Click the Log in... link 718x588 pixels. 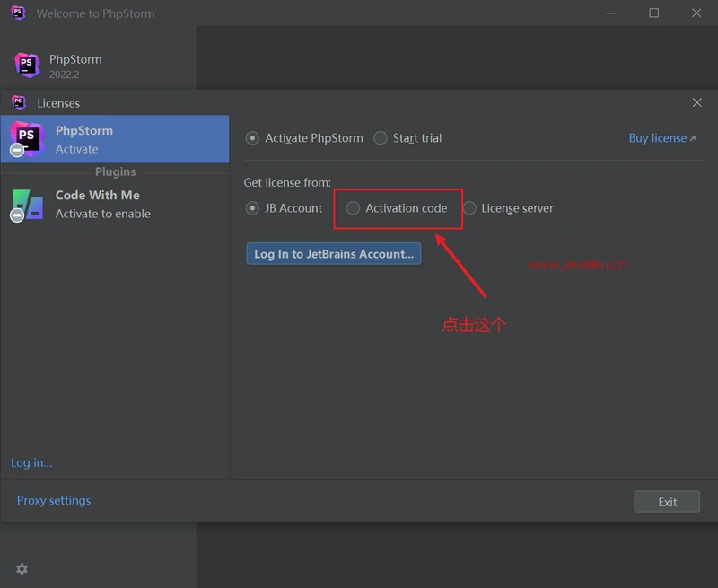pos(31,462)
